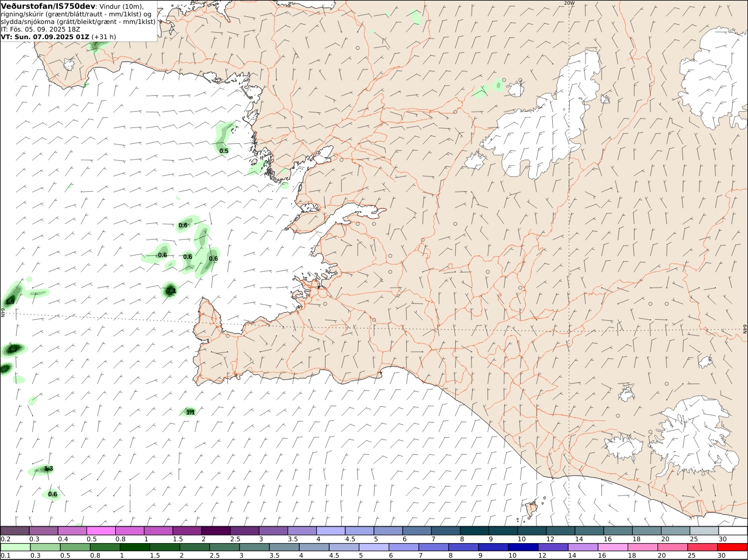748x560 pixels.
Task: Pick the light periwinkle 4–4.5 snow swatch
Action: (332, 531)
